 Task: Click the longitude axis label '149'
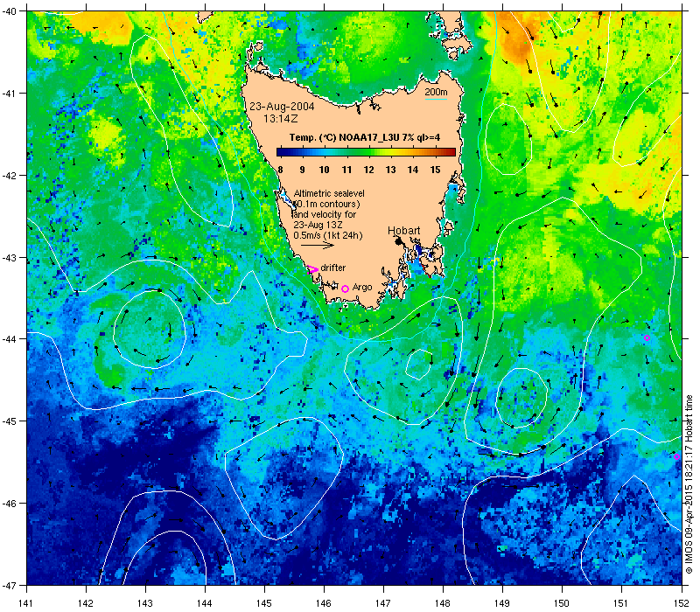502,603
